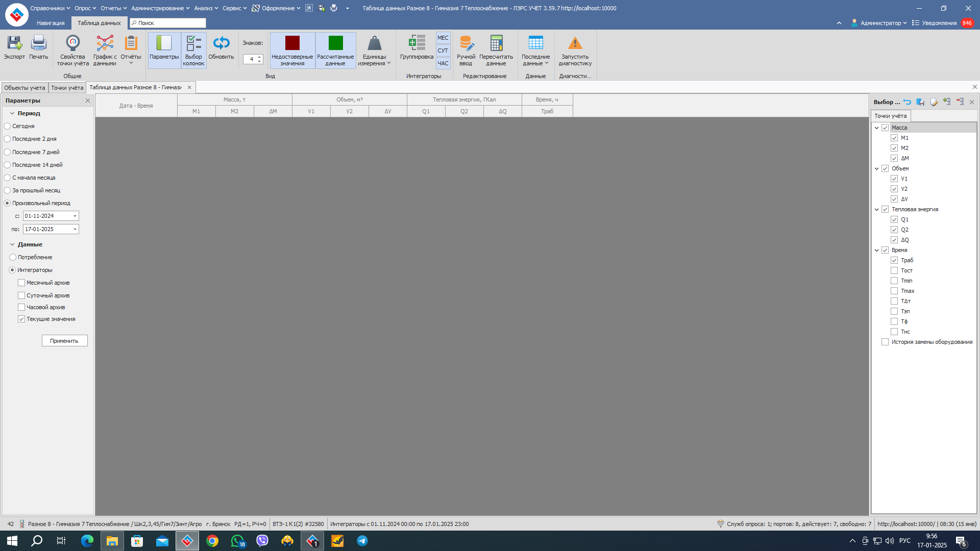Select the МЕС monthly integrator button
This screenshot has height=551, width=980.
click(443, 38)
